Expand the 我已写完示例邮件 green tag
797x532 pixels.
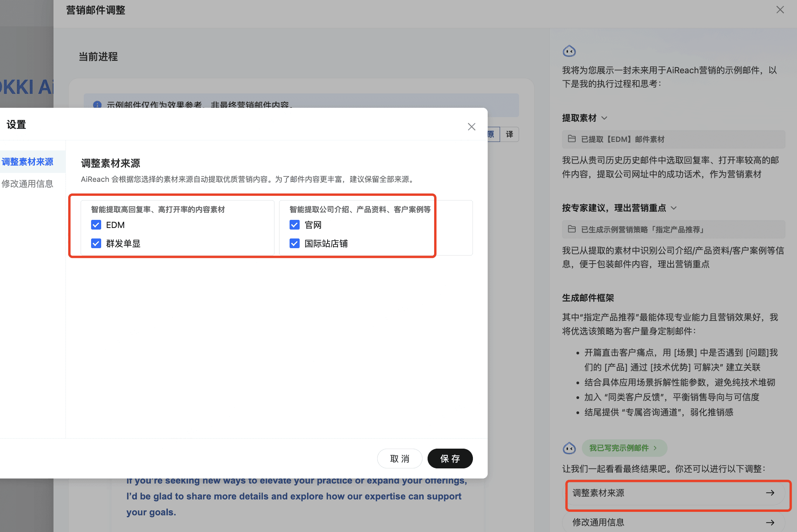point(624,448)
